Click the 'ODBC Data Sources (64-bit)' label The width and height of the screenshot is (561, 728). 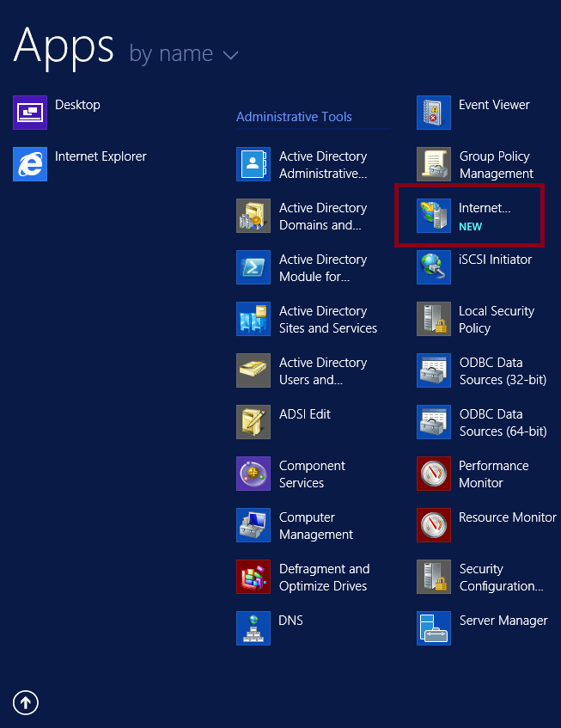503,423
